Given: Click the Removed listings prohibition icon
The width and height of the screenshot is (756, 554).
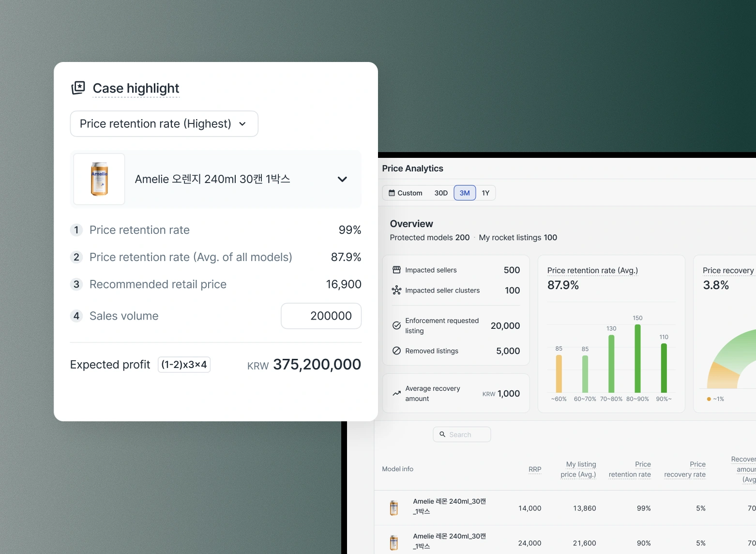Looking at the screenshot, I should [x=396, y=351].
